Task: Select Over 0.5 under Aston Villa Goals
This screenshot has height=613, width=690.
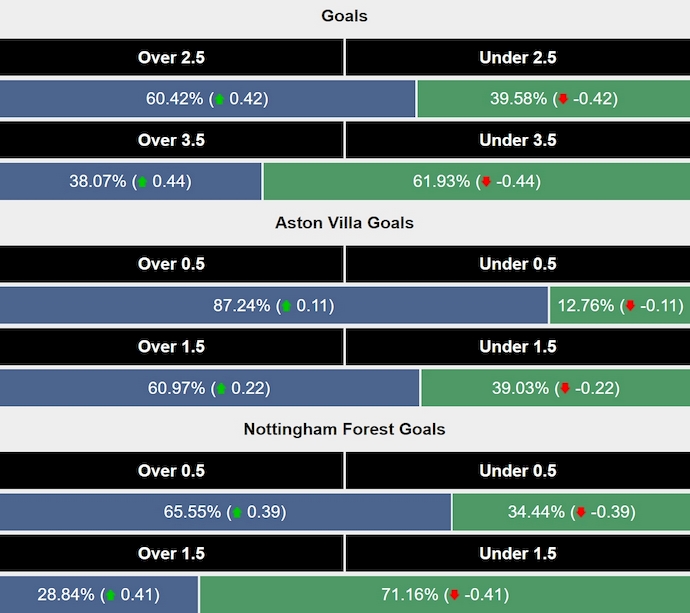Action: coord(171,264)
